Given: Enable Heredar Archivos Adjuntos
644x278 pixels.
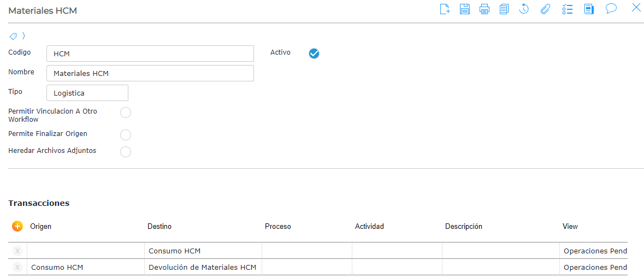Looking at the screenshot, I should [x=126, y=152].
